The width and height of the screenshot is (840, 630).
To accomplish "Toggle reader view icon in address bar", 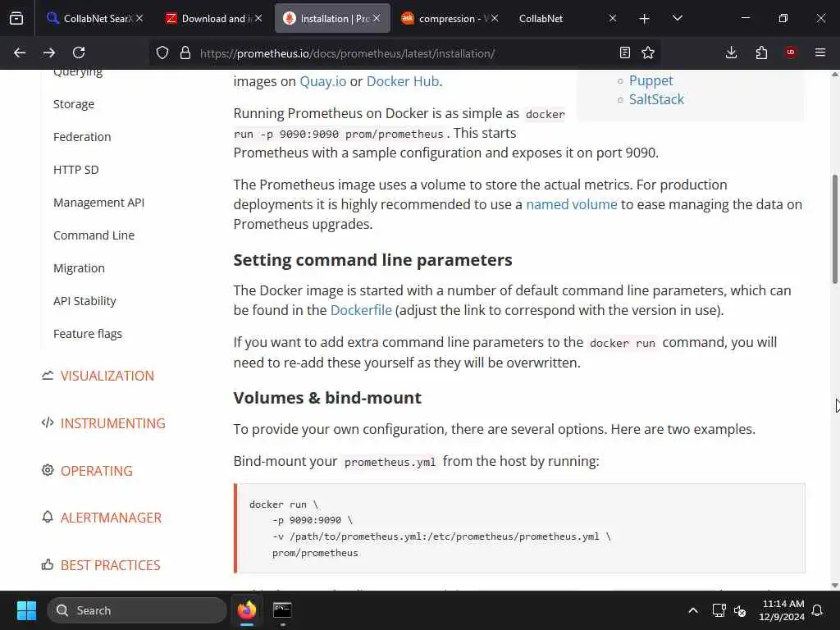I will pyautogui.click(x=624, y=52).
